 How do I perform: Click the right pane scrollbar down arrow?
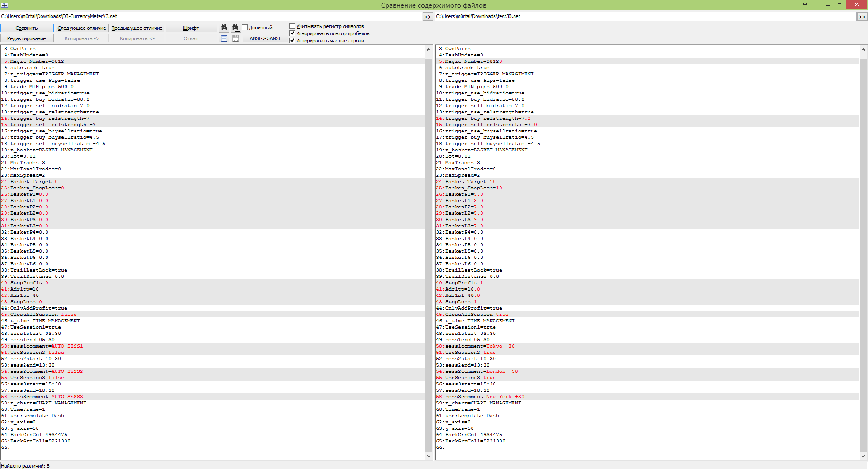[863, 456]
